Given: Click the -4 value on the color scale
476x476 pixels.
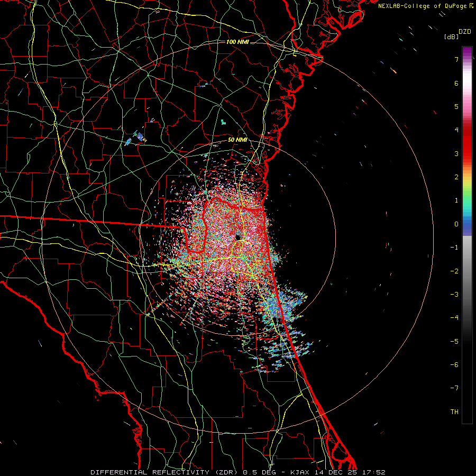Looking at the screenshot, I should pyautogui.click(x=454, y=318).
